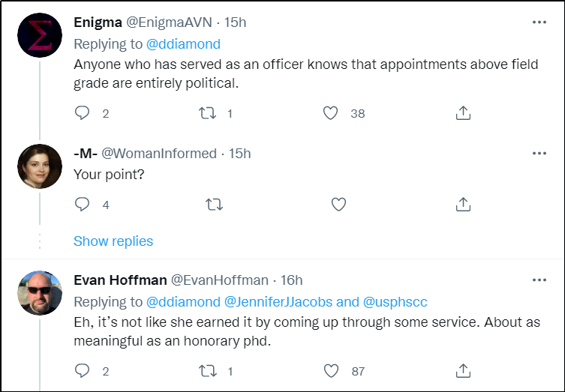Image resolution: width=565 pixels, height=392 pixels.
Task: Share Evan Hoffman's tweet
Action: [x=463, y=370]
